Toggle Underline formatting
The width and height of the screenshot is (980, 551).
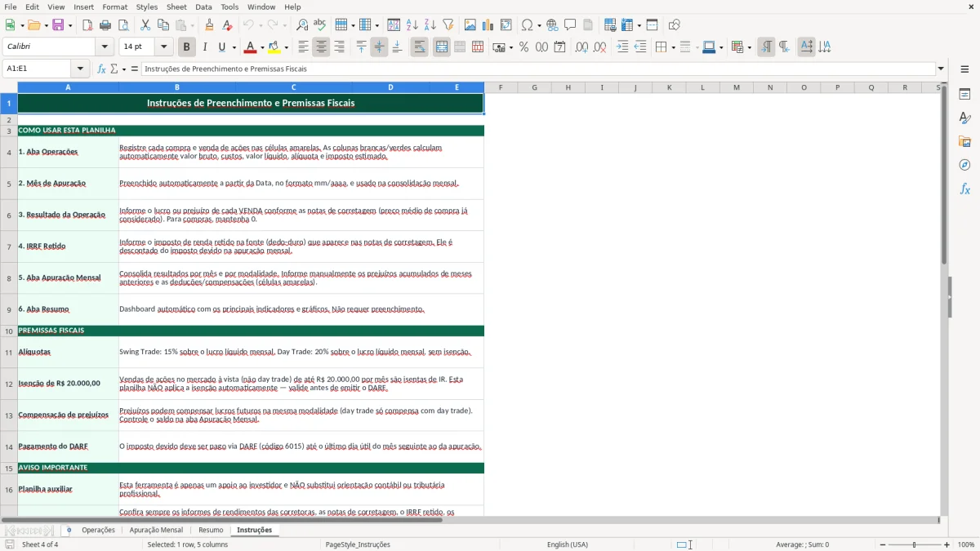(221, 47)
